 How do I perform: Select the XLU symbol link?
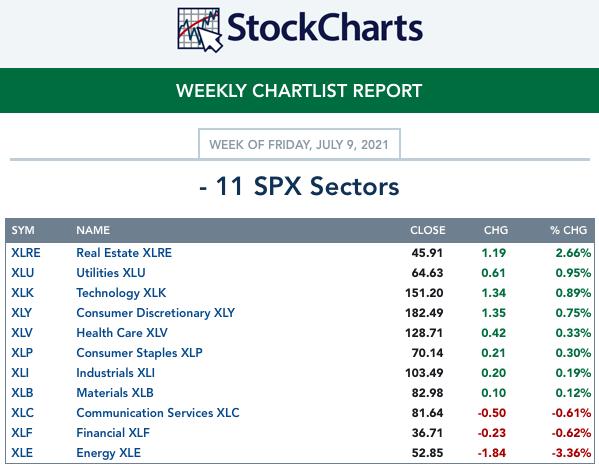click(x=23, y=273)
